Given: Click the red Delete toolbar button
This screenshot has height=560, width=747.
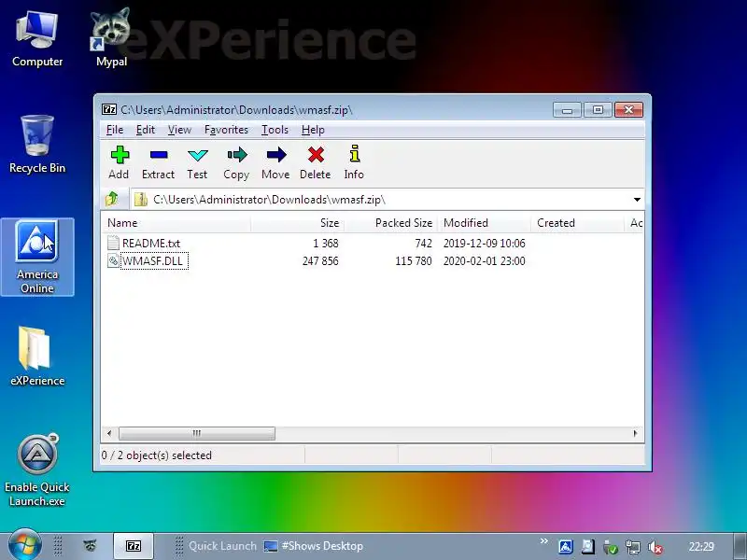Looking at the screenshot, I should pyautogui.click(x=315, y=162).
